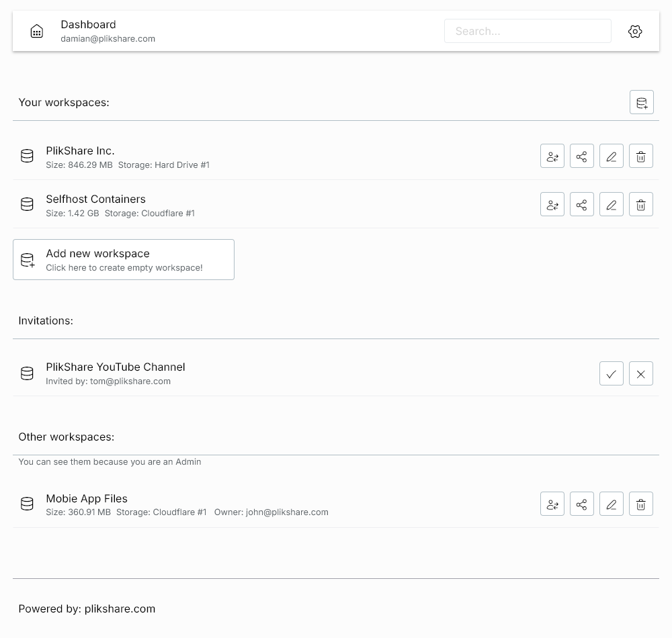Click share icon for Selfhost Containers

pos(581,204)
